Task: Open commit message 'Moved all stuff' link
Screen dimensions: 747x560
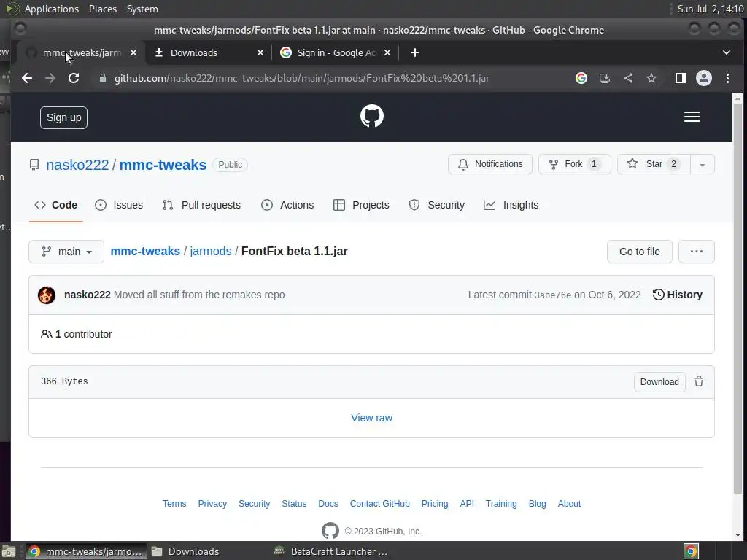Action: click(199, 295)
